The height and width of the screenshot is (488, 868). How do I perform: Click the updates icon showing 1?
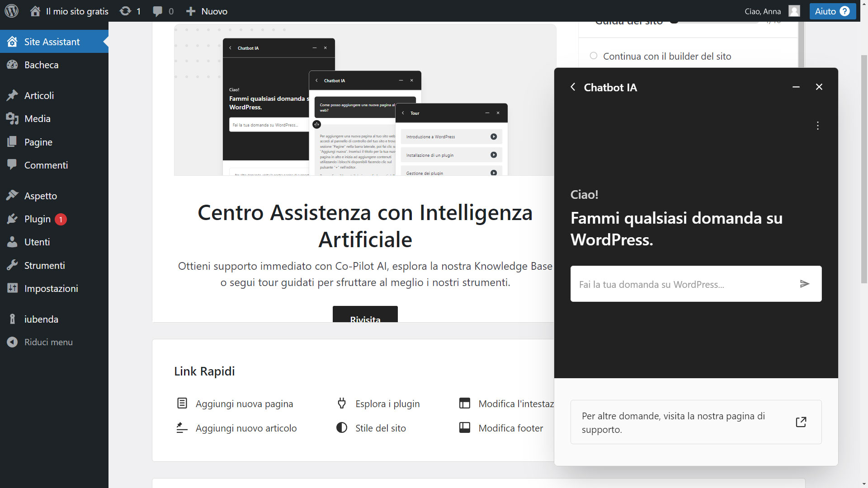(130, 11)
